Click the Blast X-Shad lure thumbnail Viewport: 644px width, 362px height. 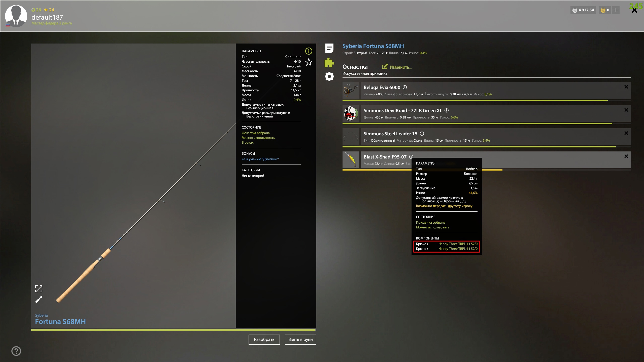(x=351, y=160)
